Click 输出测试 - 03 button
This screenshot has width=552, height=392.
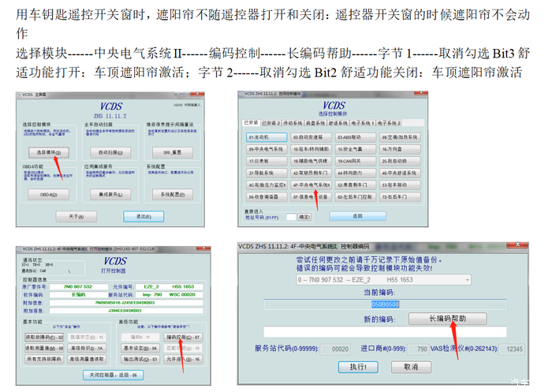pyautogui.click(x=140, y=359)
